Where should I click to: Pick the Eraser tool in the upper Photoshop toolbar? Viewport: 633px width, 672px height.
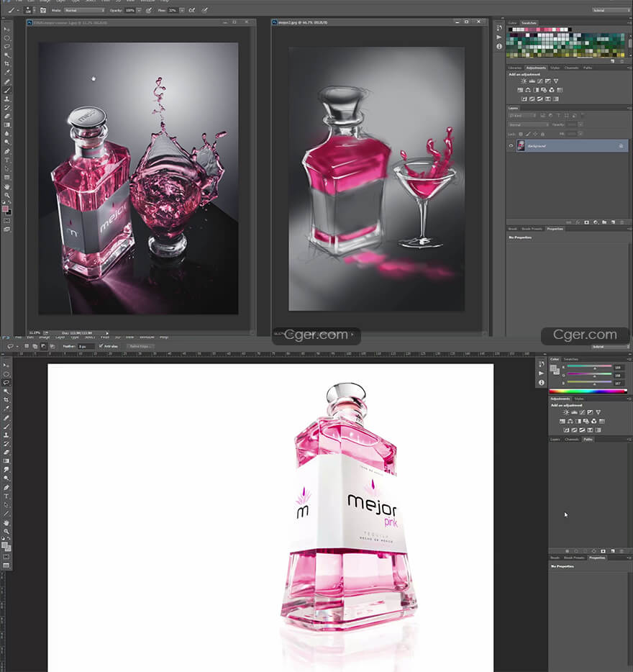coord(7,116)
